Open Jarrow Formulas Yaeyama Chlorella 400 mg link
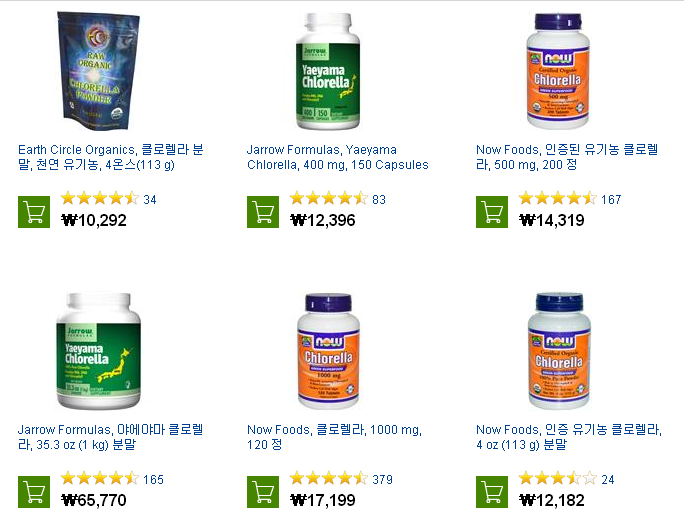This screenshot has height=532, width=684. (338, 157)
